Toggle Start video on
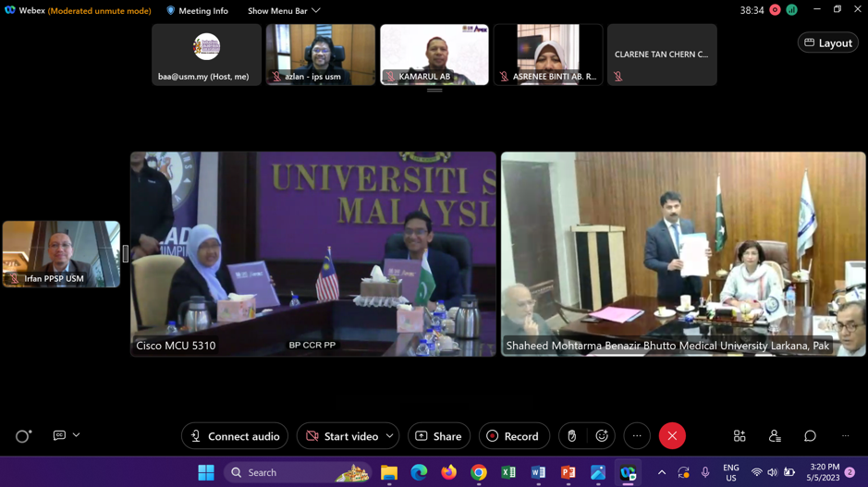 [342, 436]
